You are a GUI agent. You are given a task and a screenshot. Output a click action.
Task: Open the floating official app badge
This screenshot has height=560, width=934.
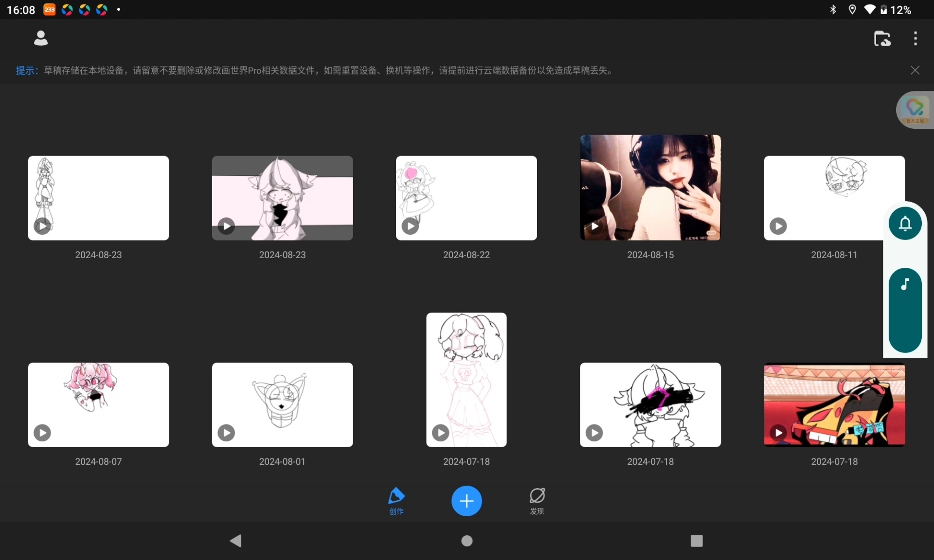[915, 110]
